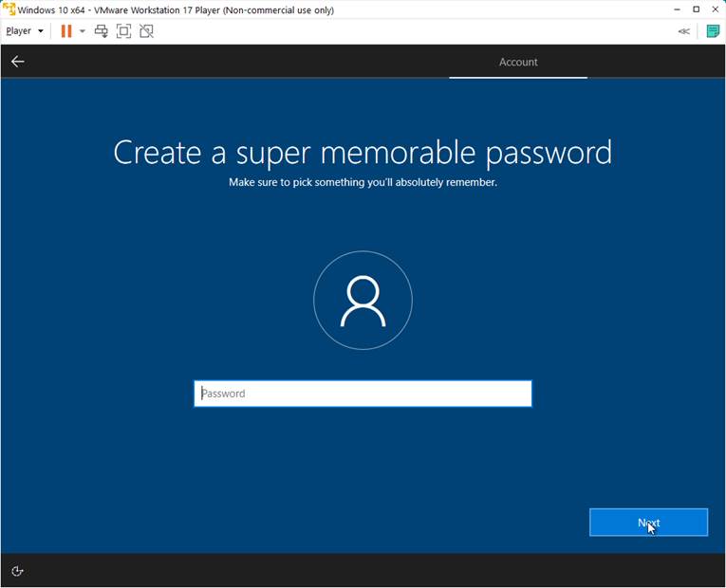
Task: Focus the Password input field
Action: [x=363, y=394]
